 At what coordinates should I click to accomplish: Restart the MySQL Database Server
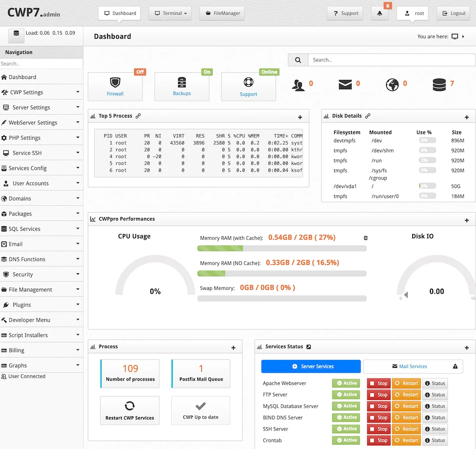(406, 406)
